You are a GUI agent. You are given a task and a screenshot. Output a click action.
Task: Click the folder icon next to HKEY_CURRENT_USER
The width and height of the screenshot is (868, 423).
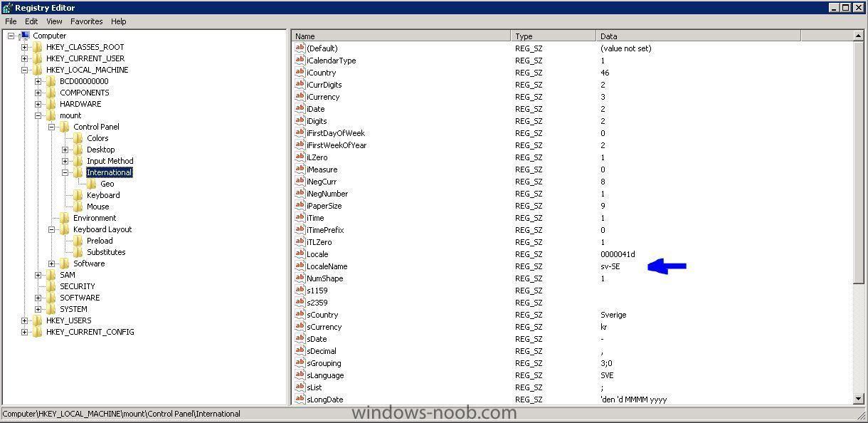click(38, 58)
